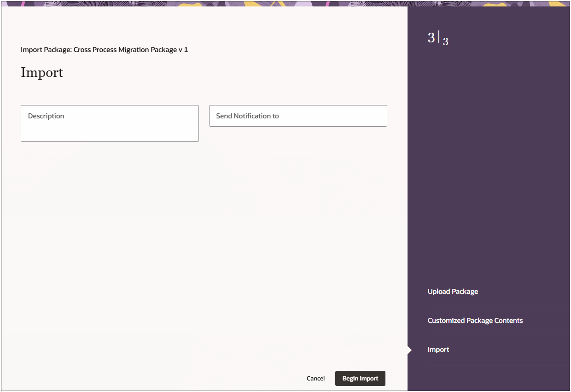Screen dimensions: 571x392
Task: Open the Customized Package Contents step
Action: [475, 321]
